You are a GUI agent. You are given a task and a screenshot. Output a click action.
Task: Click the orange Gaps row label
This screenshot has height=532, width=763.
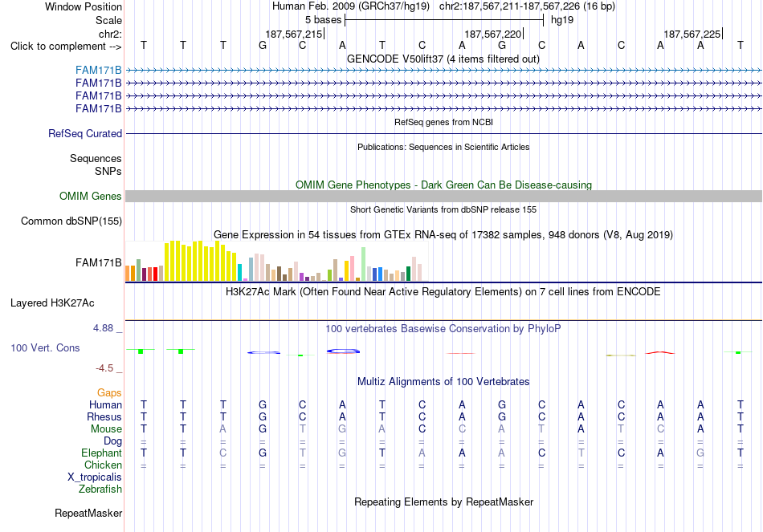tap(109, 393)
